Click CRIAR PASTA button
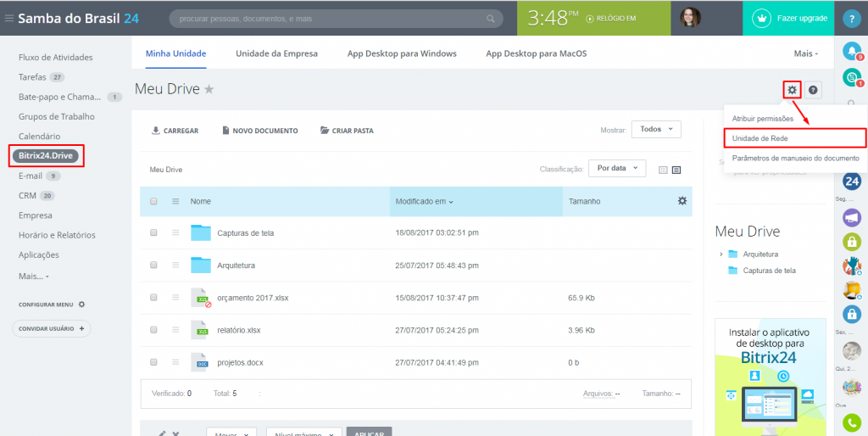868x436 pixels. [347, 131]
